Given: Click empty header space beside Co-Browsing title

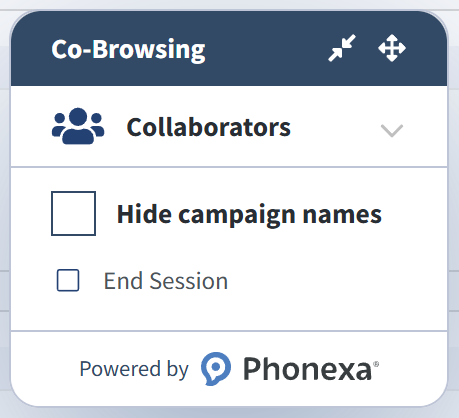Looking at the screenshot, I should (267, 49).
